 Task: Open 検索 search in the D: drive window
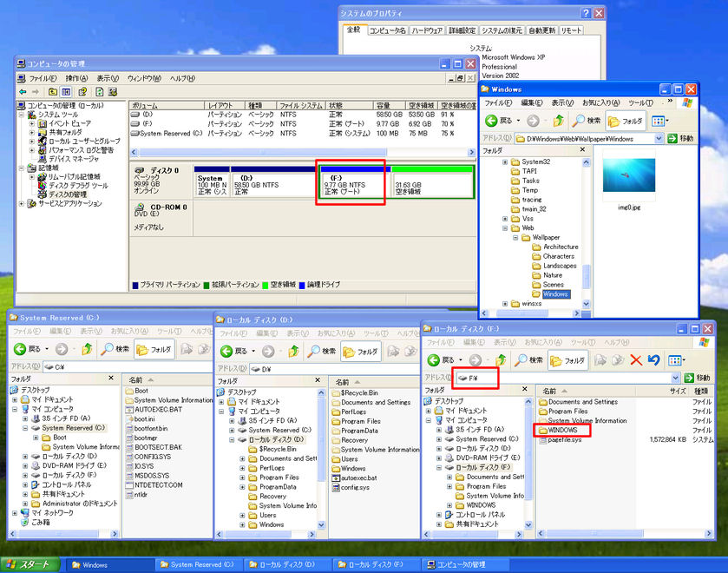point(321,352)
